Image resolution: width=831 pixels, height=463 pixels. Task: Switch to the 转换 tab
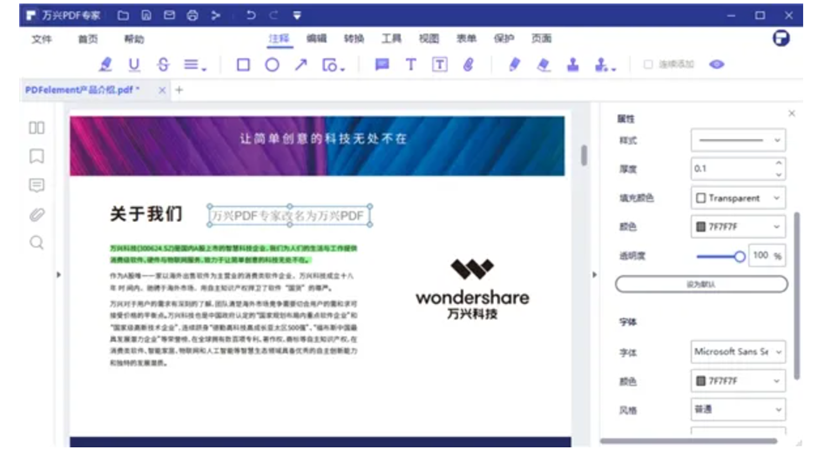coord(353,38)
